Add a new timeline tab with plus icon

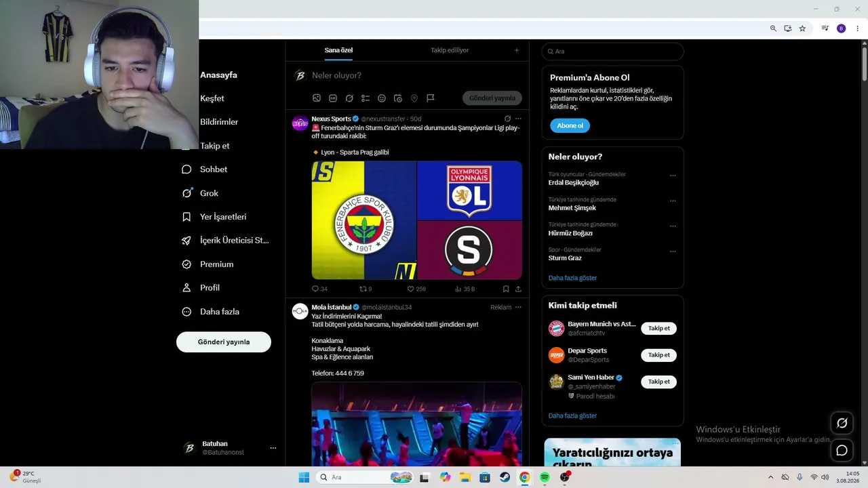coord(517,50)
